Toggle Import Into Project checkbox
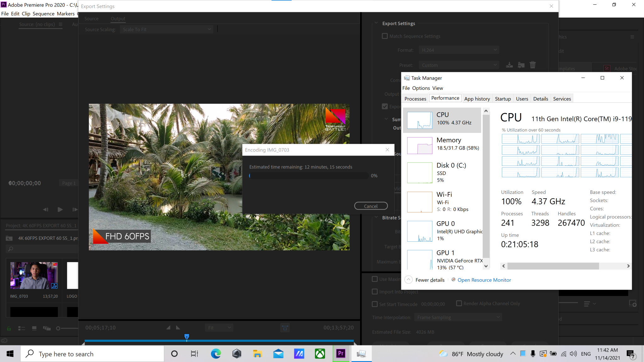The height and width of the screenshot is (362, 644). point(375,292)
